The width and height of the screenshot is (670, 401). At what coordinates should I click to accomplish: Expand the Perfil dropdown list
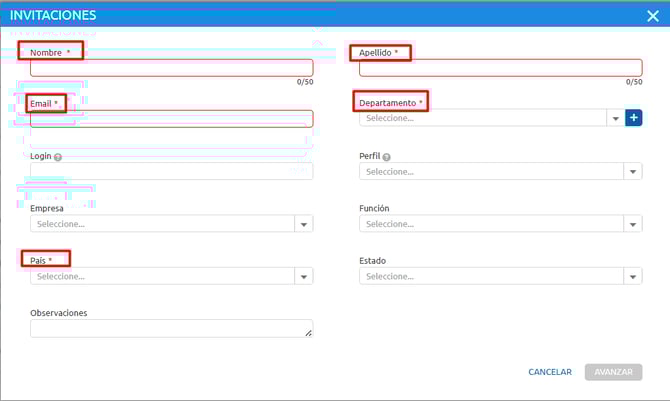click(633, 172)
